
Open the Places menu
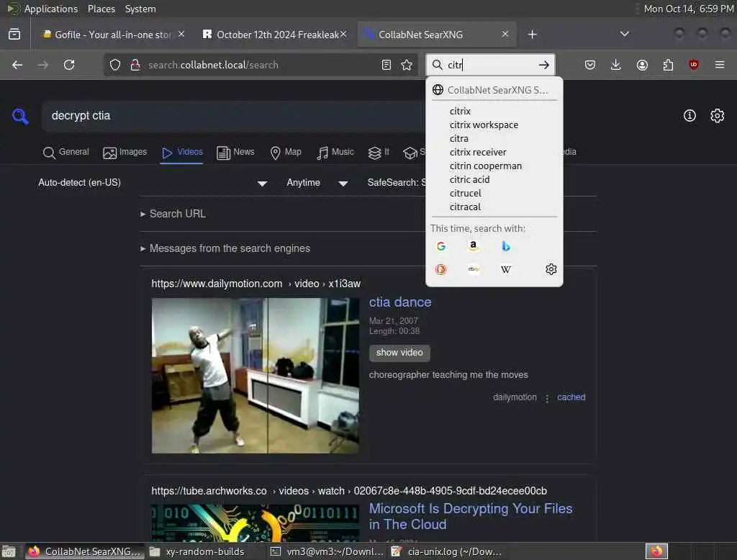coord(101,9)
